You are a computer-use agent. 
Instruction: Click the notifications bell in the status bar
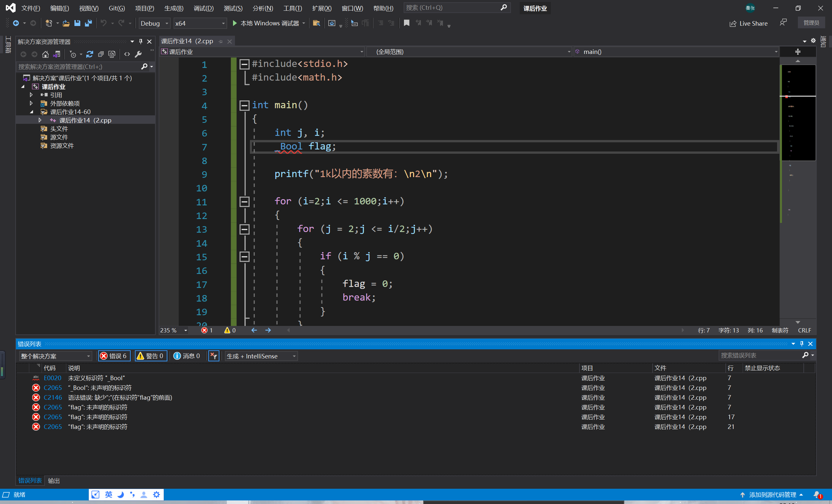[x=817, y=495]
